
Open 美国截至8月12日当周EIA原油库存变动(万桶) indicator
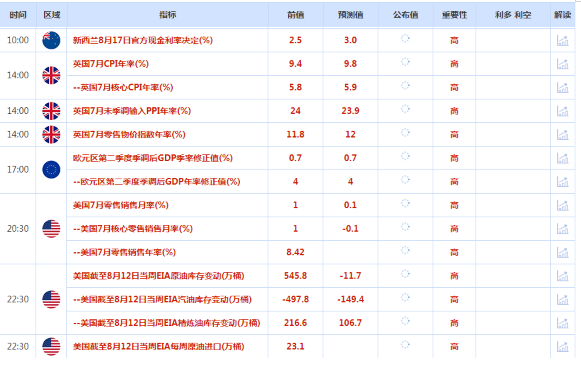(159, 276)
